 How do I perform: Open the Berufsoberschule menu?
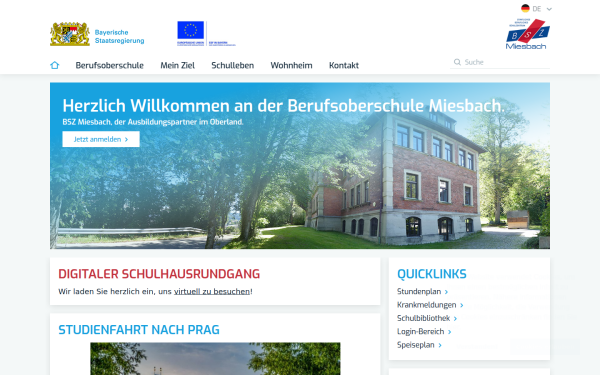(109, 65)
